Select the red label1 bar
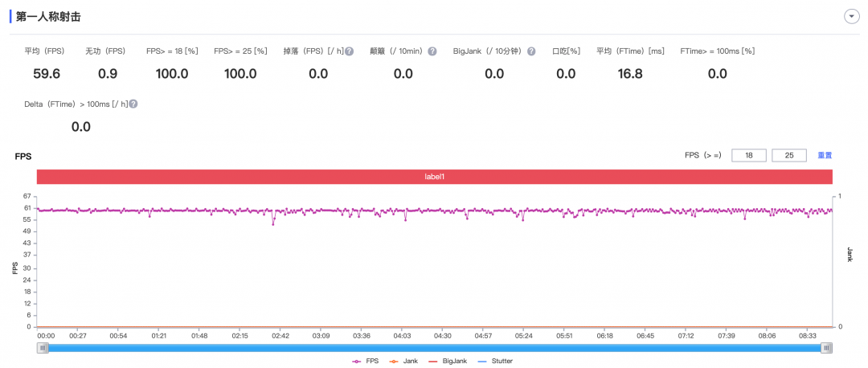Screen dimensions: 868x368 [435, 177]
